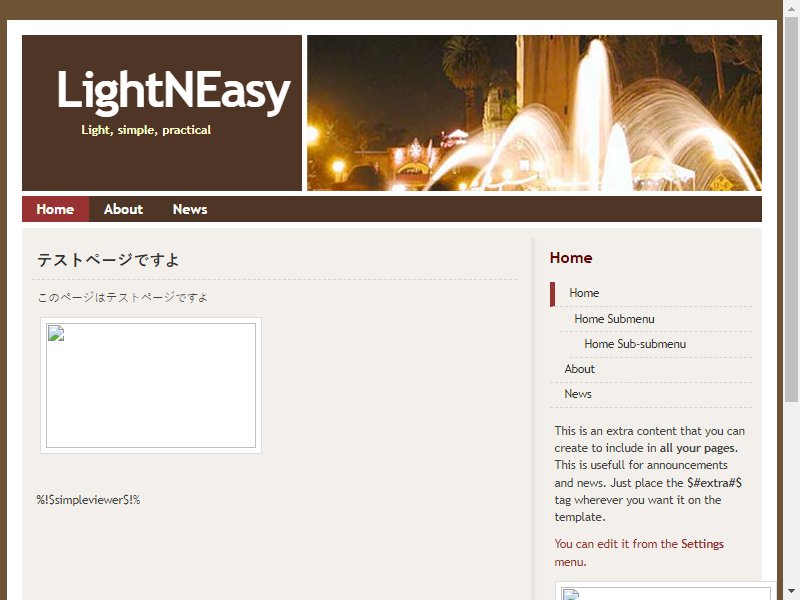This screenshot has width=800, height=600.
Task: Click the broken image icon in content area
Action: (x=56, y=333)
